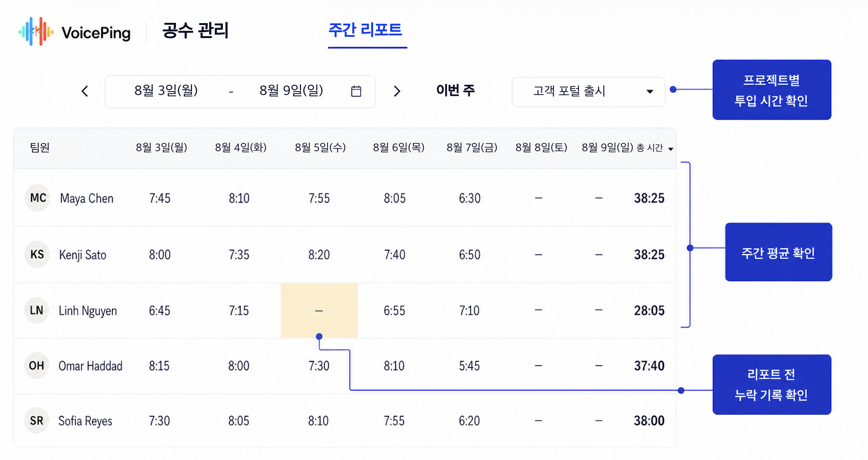
Task: Click Maya Chen's MC avatar
Action: (x=38, y=198)
